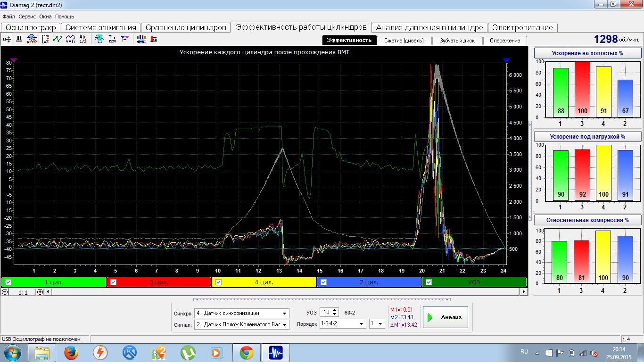Click the Относительная компрессия % header
This screenshot has height=364, width=644.
[587, 220]
